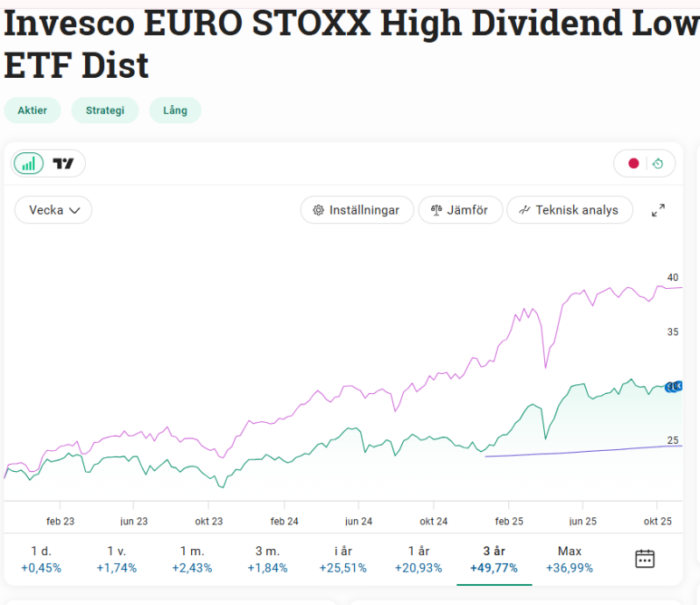700x605 pixels.
Task: Select the 3 m. period tab
Action: pyautogui.click(x=267, y=559)
